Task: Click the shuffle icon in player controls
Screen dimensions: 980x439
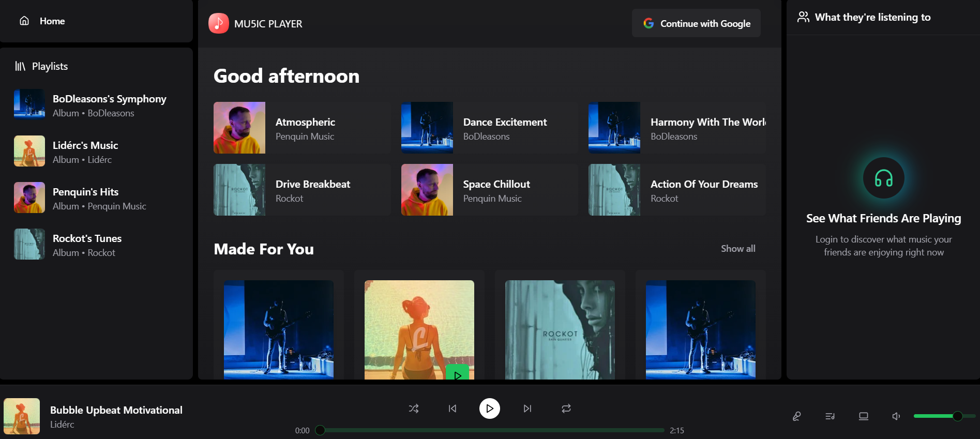Action: (414, 408)
